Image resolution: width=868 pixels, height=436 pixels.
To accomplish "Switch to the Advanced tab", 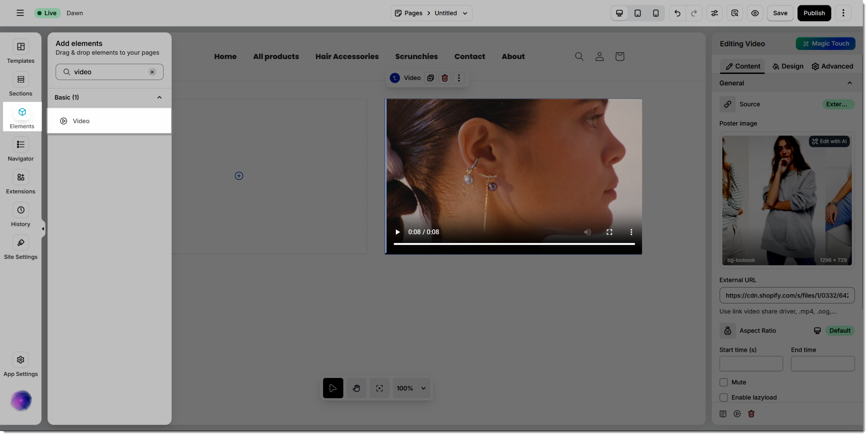I will click(x=832, y=67).
